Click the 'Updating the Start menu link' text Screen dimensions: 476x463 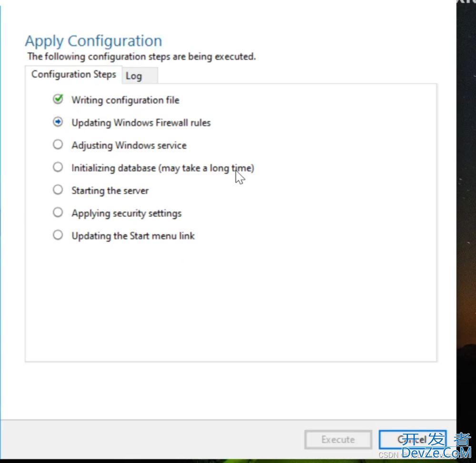click(133, 236)
